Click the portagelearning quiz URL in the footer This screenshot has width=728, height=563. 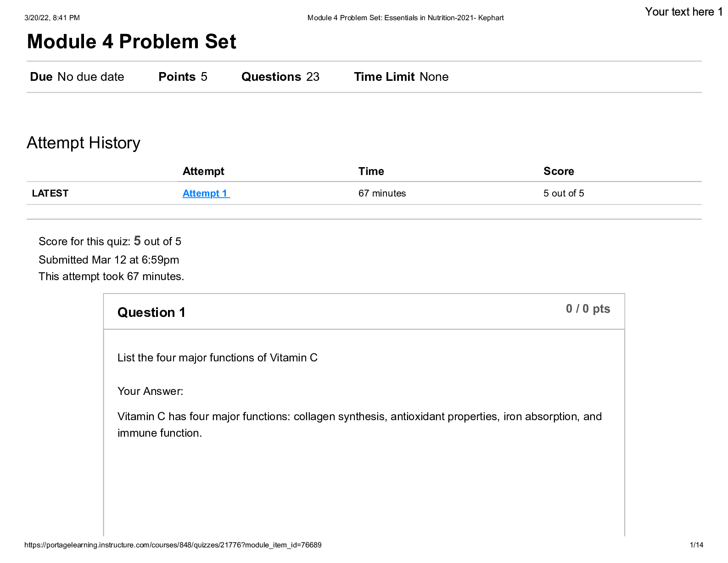point(173,545)
